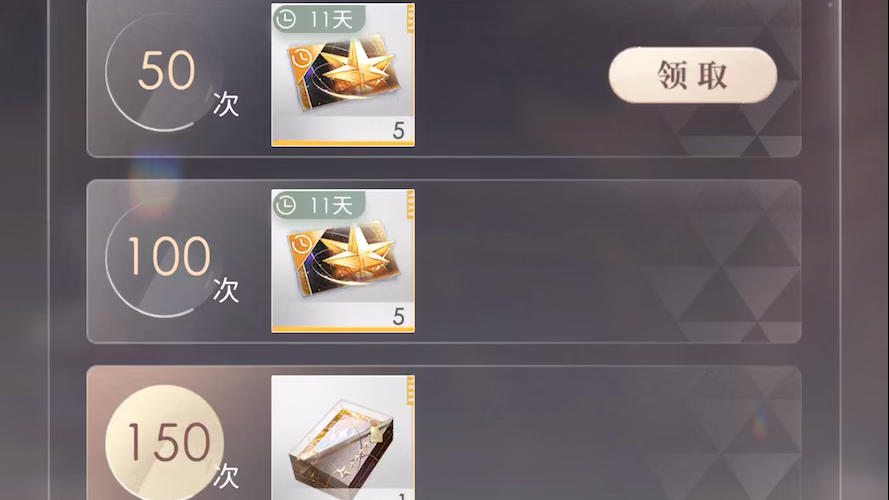The height and width of the screenshot is (500, 889).
Task: Open the star ticket in the 100次 row
Action: pos(343,261)
